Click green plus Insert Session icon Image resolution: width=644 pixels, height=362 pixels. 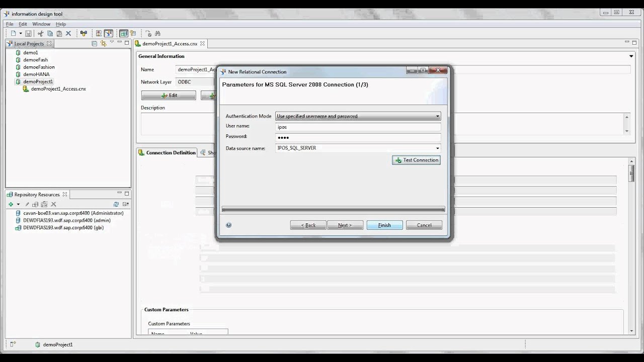pyautogui.click(x=11, y=204)
